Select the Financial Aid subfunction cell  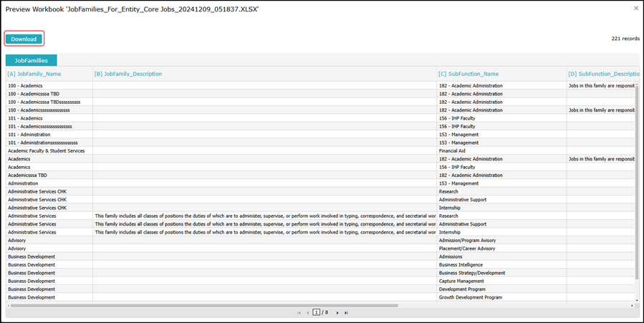tap(453, 151)
